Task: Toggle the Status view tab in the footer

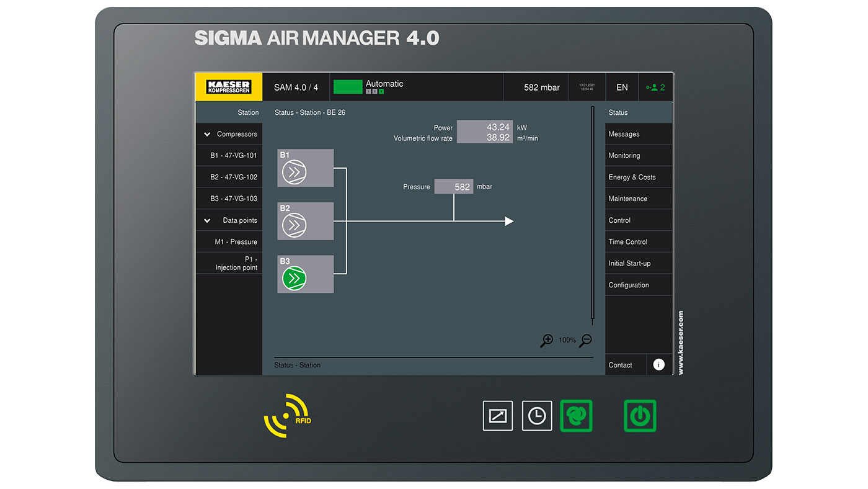Action: (297, 365)
